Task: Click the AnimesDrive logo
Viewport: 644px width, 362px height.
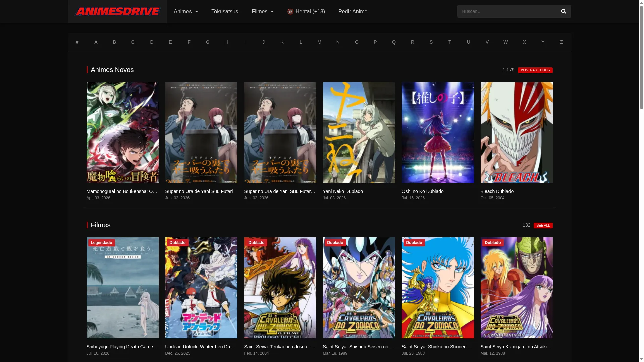Action: 117,11
